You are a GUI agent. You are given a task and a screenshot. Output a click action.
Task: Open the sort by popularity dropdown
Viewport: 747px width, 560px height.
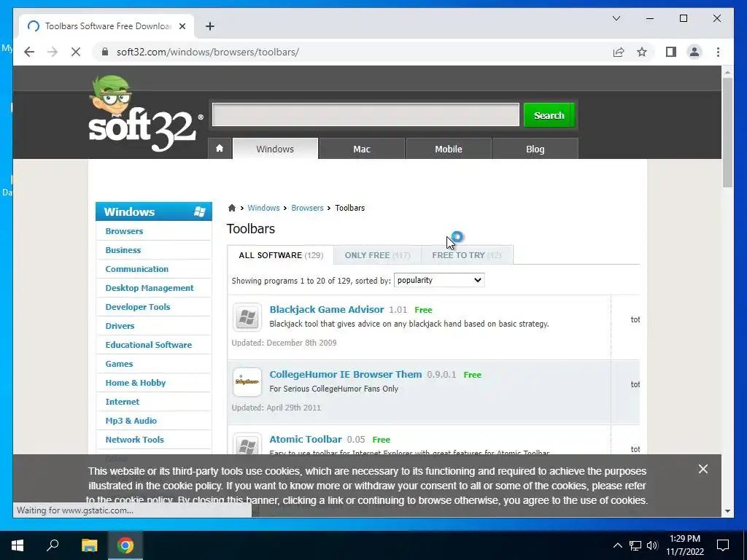tap(439, 280)
